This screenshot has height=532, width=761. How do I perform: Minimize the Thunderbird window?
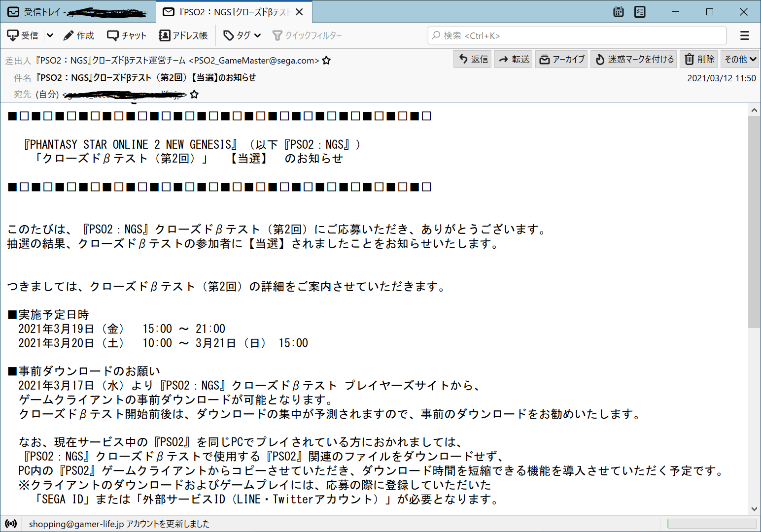pos(676,12)
